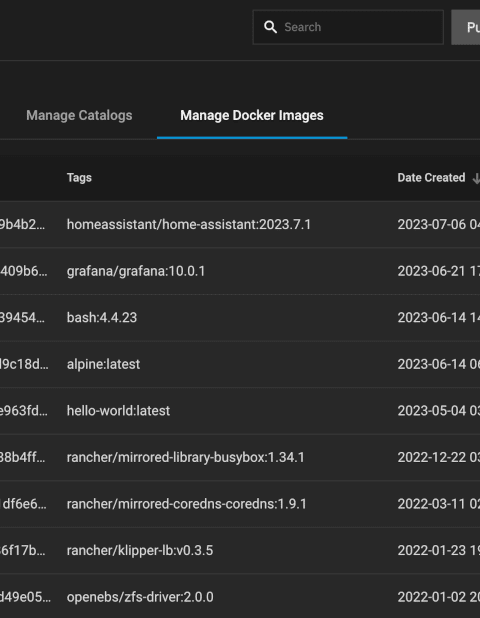480x618 pixels.
Task: Sort by Date Created column header
Action: point(431,178)
